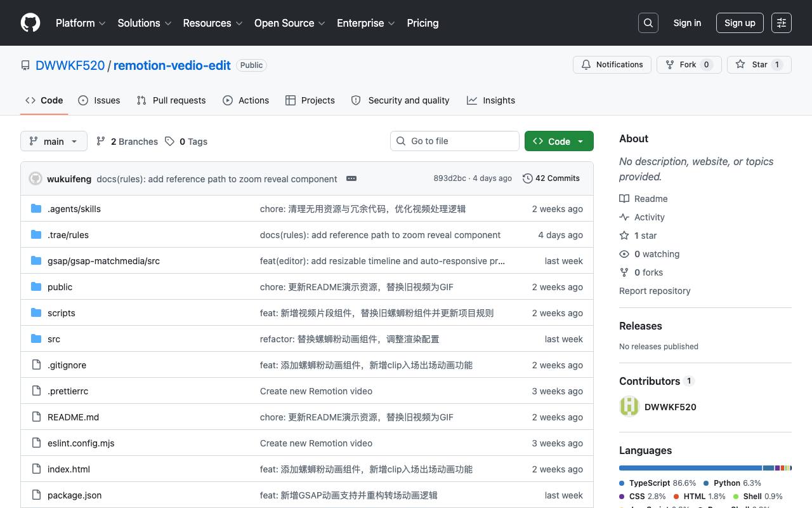Click the Sign up button
The width and height of the screenshot is (812, 508).
[740, 23]
